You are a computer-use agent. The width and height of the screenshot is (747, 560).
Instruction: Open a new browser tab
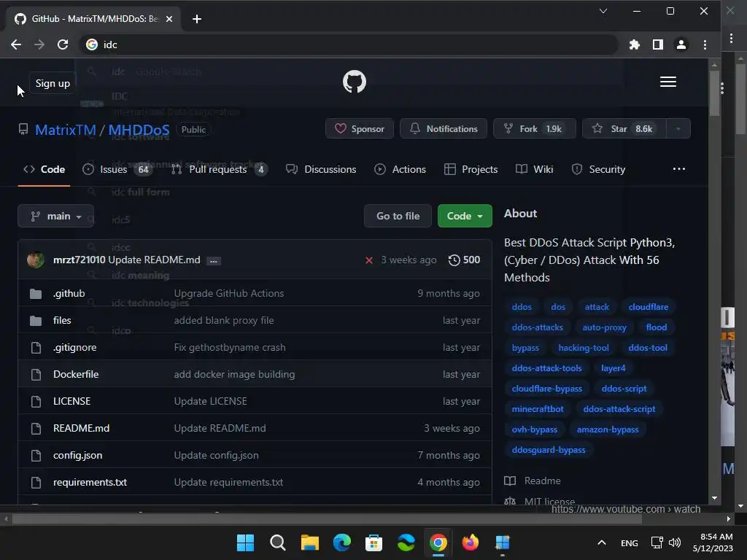pos(197,18)
